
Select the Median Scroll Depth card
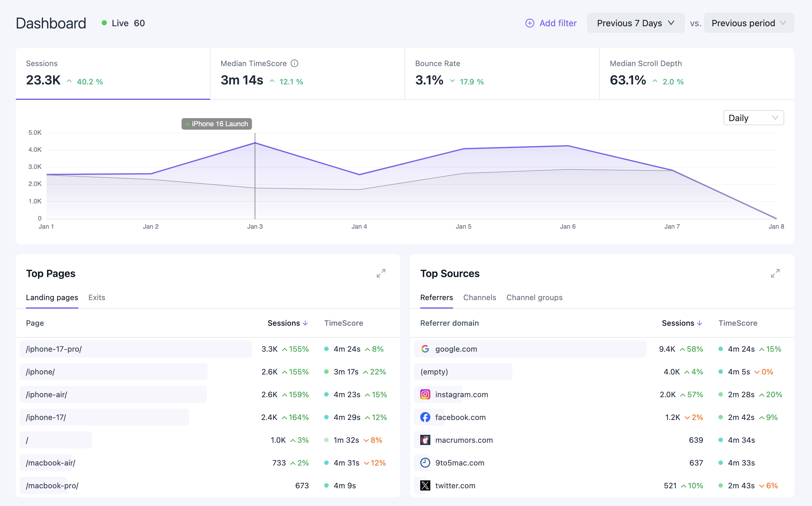697,74
